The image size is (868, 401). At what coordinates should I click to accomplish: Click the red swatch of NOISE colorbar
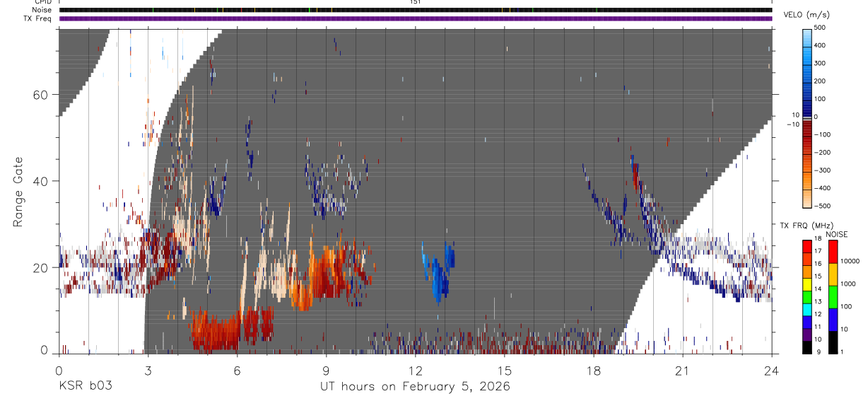832,251
